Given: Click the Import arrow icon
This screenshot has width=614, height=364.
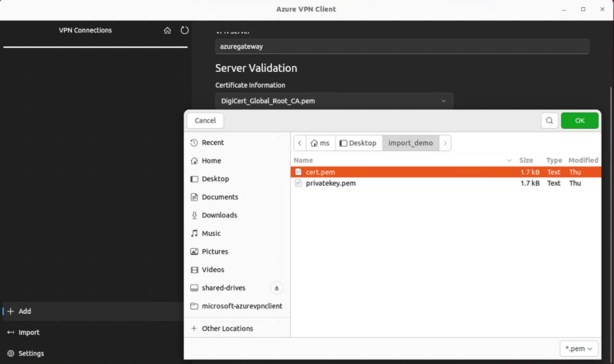Looking at the screenshot, I should 10,332.
